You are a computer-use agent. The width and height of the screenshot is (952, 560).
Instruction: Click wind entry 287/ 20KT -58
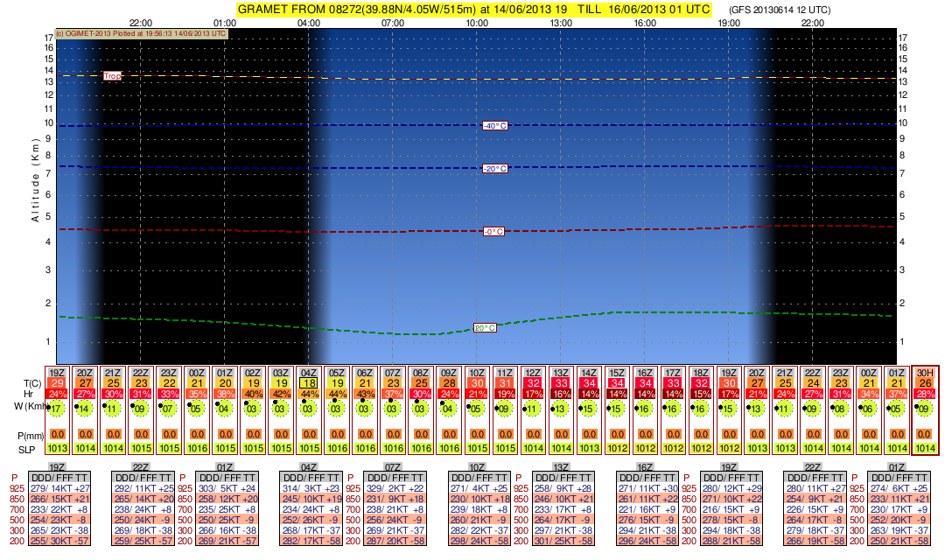(x=395, y=541)
